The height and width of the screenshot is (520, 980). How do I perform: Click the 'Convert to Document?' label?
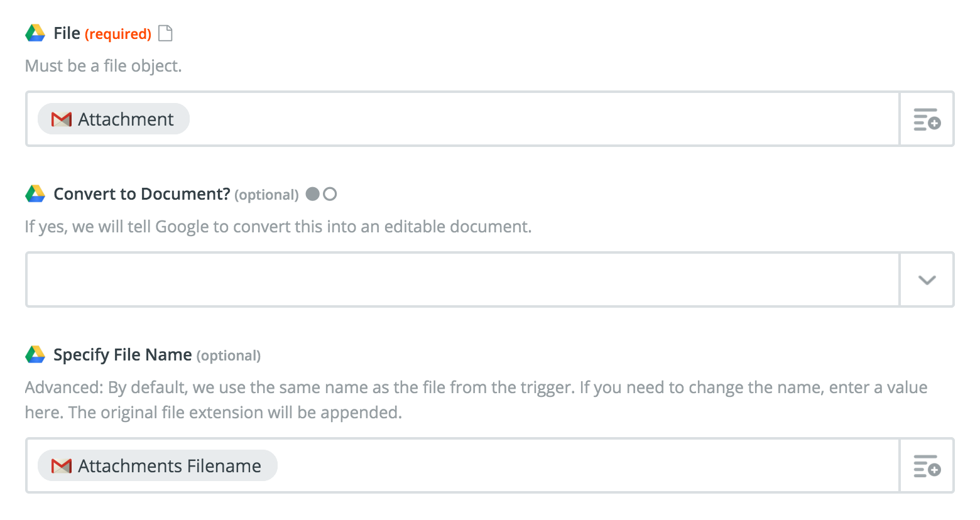142,194
